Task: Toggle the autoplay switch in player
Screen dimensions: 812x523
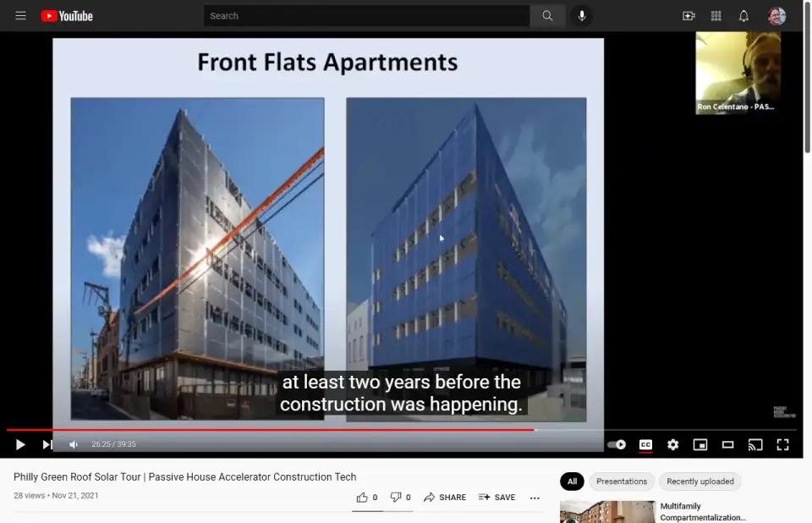Action: pos(617,444)
